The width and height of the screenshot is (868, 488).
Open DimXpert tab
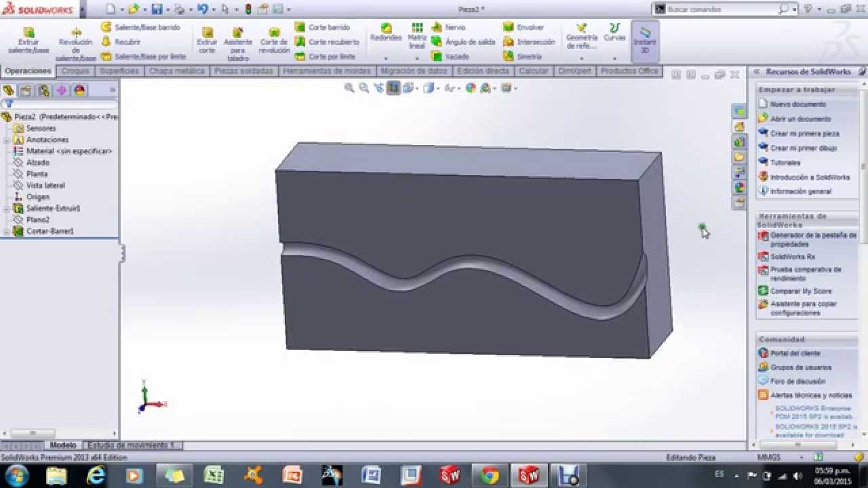(x=575, y=71)
